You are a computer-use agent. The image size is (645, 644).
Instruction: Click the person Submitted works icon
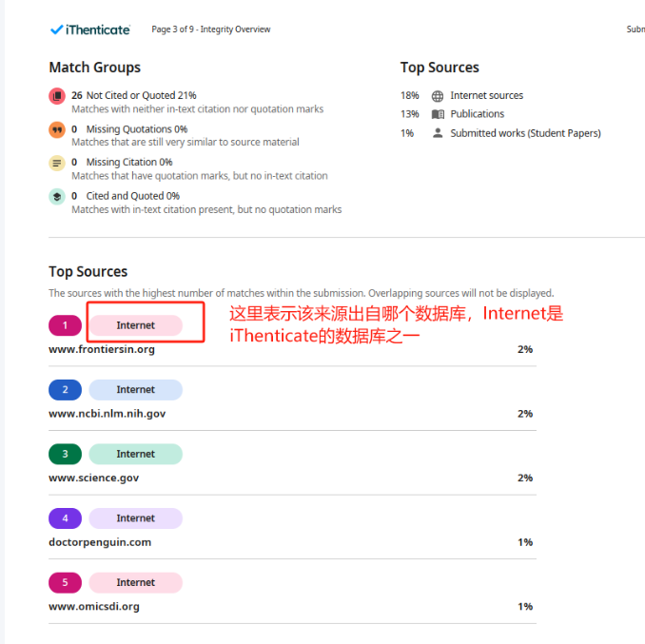tap(438, 133)
